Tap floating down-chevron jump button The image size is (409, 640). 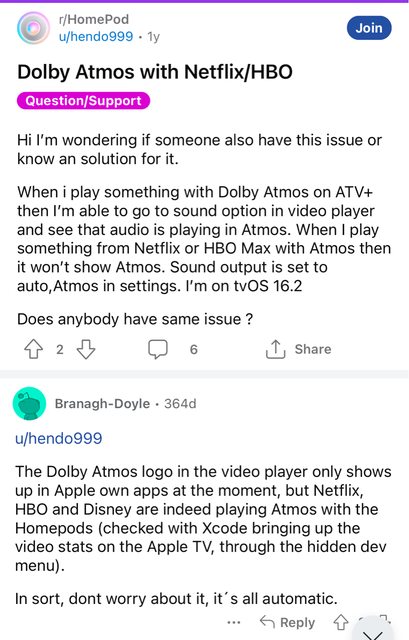coord(372,630)
